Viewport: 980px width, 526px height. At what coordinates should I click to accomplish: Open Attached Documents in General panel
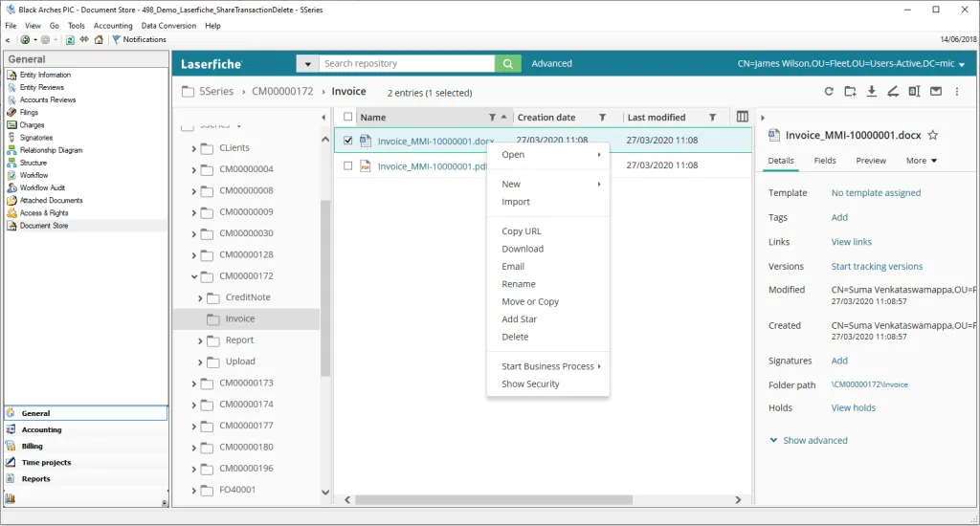[51, 201]
